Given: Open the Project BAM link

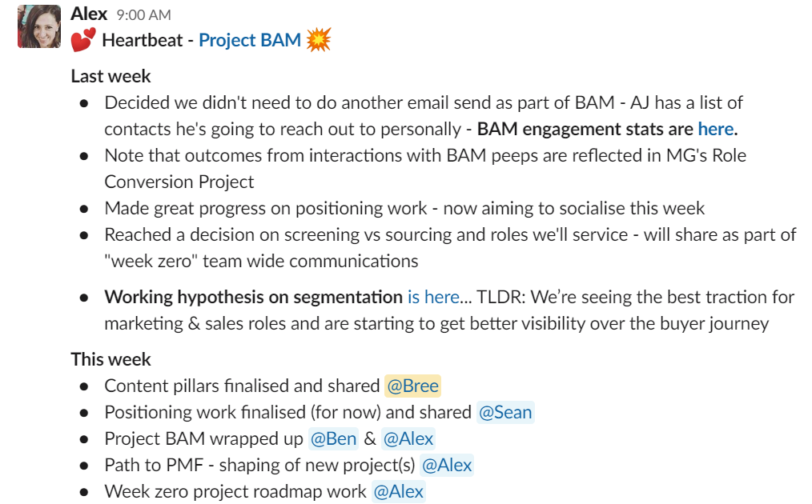Looking at the screenshot, I should (250, 40).
